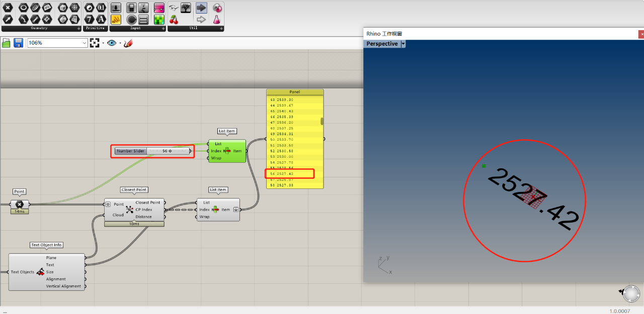Toggle the Wrap input on green List Item
This screenshot has width=644, height=314.
216,158
